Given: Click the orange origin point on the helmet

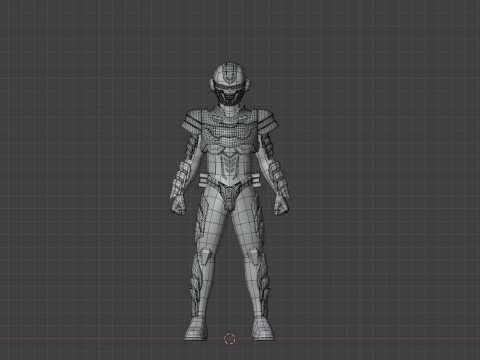Looking at the screenshot, I should (x=229, y=89).
